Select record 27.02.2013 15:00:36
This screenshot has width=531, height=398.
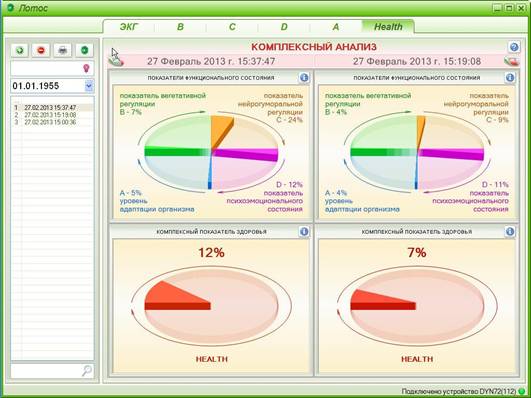click(52, 122)
